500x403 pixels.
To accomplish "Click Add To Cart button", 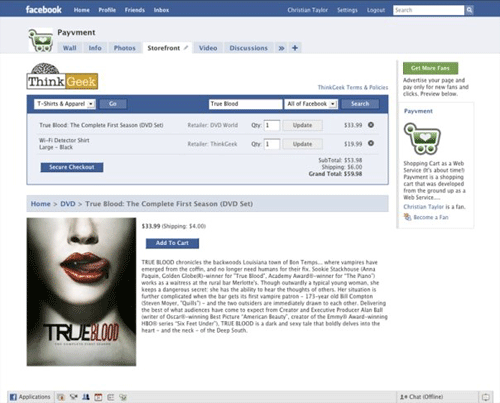I will 172,243.
